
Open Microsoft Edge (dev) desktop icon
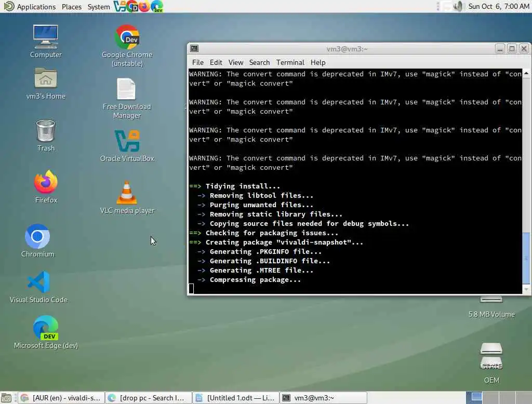[46, 332]
